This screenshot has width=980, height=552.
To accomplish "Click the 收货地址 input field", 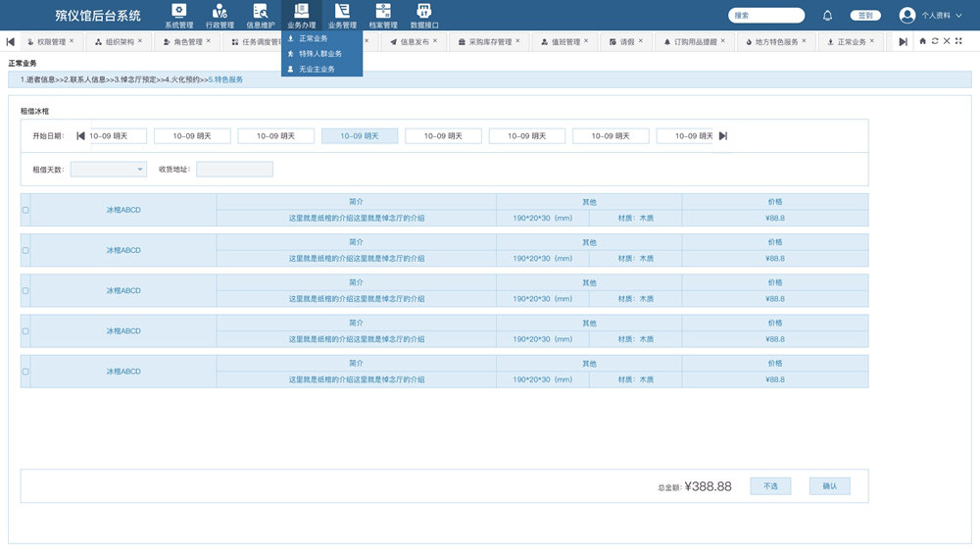I will tap(234, 170).
